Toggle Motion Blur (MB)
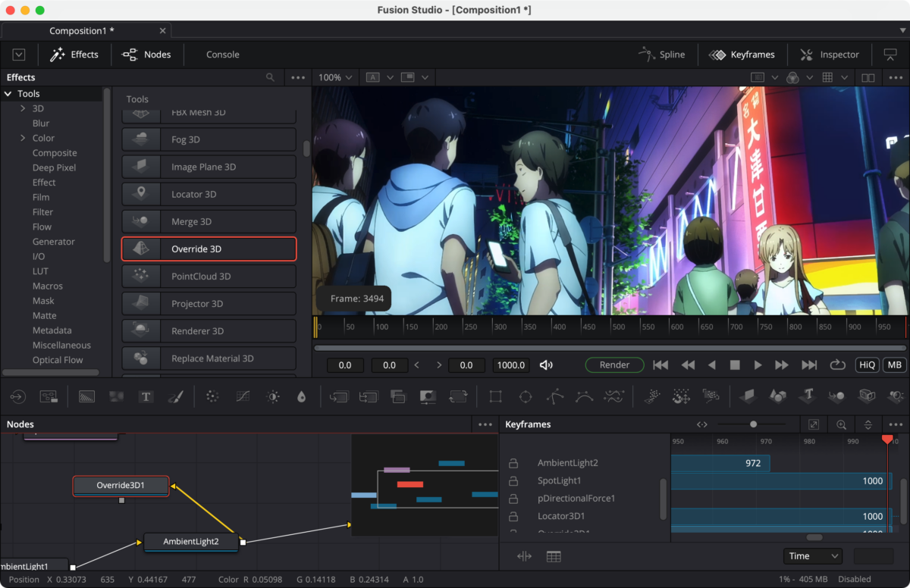The width and height of the screenshot is (910, 588). 894,365
